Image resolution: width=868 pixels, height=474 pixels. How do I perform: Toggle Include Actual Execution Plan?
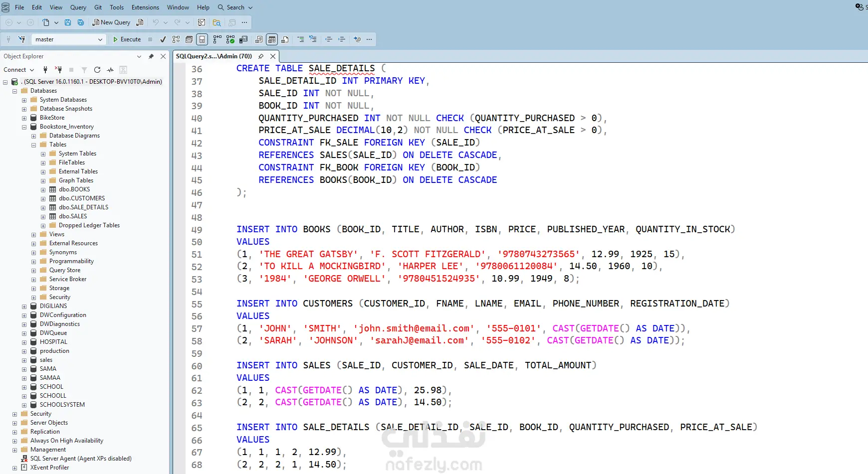(x=217, y=39)
